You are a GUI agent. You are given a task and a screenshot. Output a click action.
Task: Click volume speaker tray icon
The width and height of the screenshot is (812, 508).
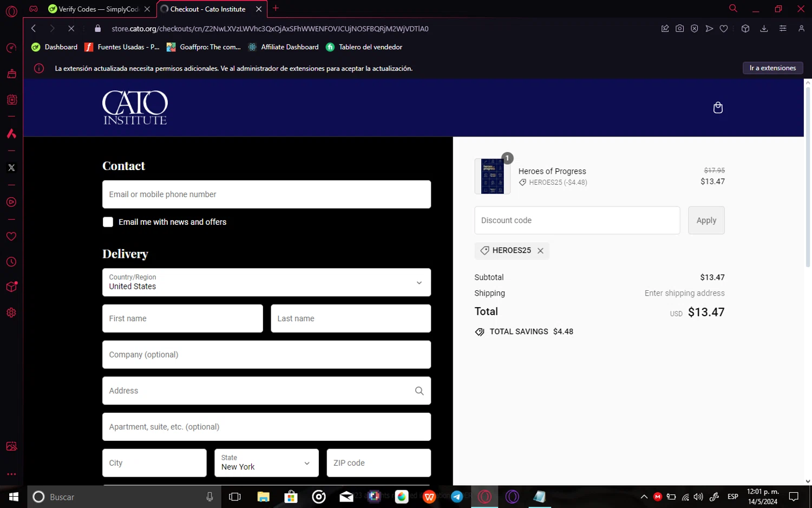(698, 497)
